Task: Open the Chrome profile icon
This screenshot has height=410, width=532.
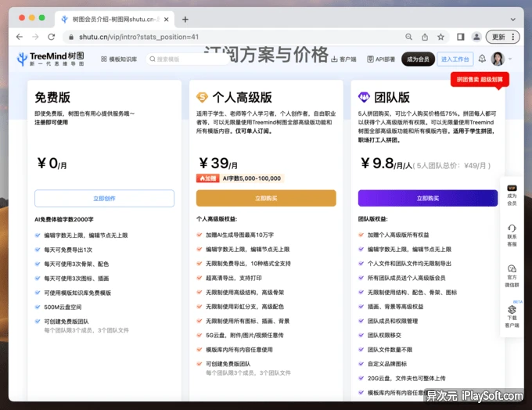Action: point(476,37)
